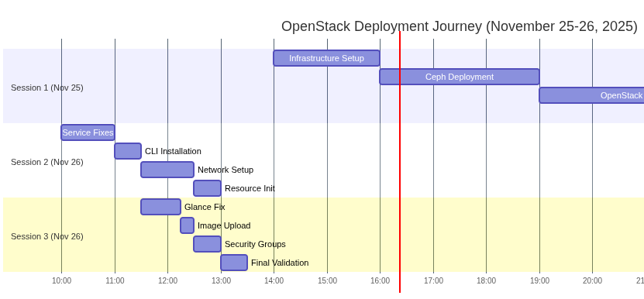
Task: Click the OpenStack bar in Session 1
Action: tap(591, 95)
